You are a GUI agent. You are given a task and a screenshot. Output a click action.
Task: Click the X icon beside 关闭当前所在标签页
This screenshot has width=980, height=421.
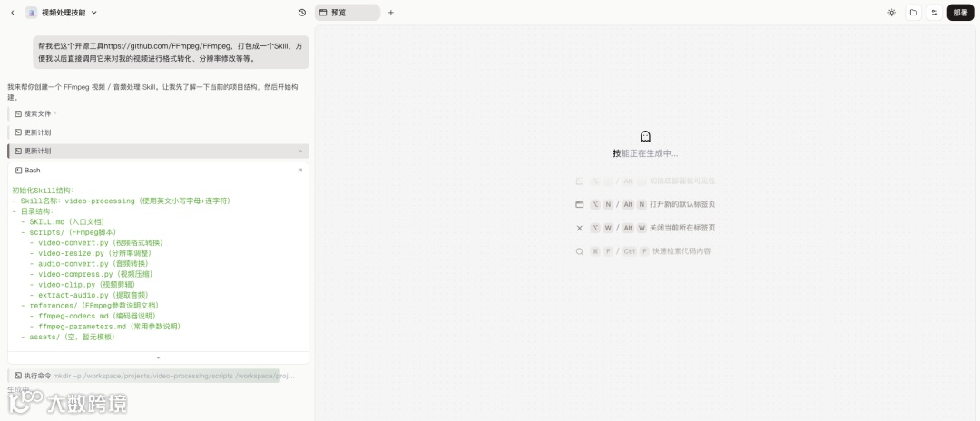579,228
